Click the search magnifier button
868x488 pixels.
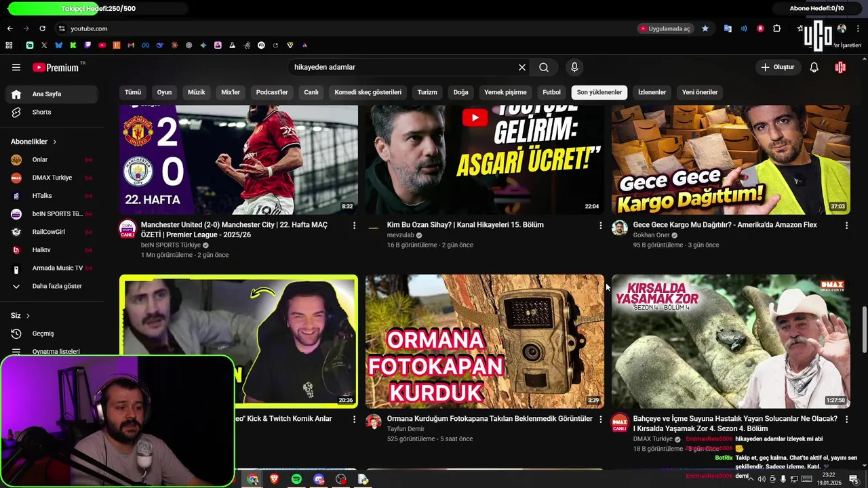544,67
